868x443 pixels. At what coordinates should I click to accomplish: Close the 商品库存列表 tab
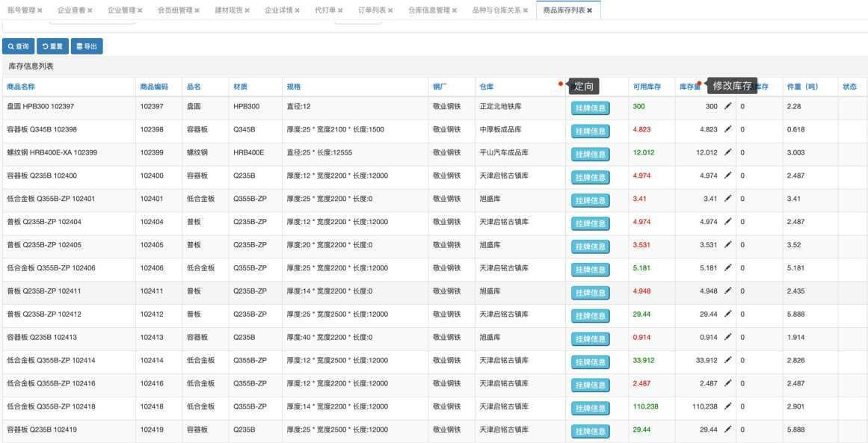tap(590, 10)
